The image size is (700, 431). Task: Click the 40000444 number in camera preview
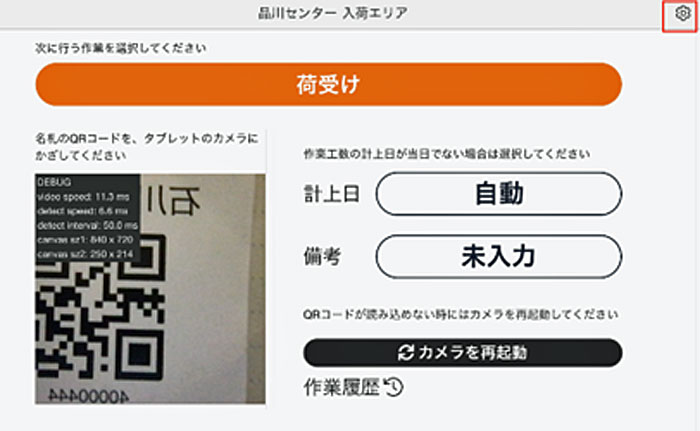[x=88, y=395]
